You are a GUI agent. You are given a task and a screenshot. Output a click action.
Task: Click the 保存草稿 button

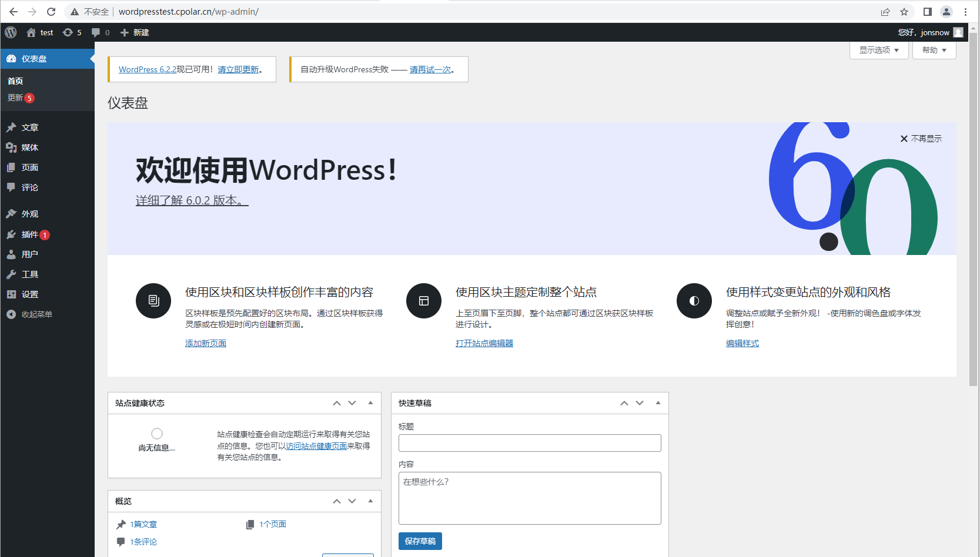pos(420,541)
